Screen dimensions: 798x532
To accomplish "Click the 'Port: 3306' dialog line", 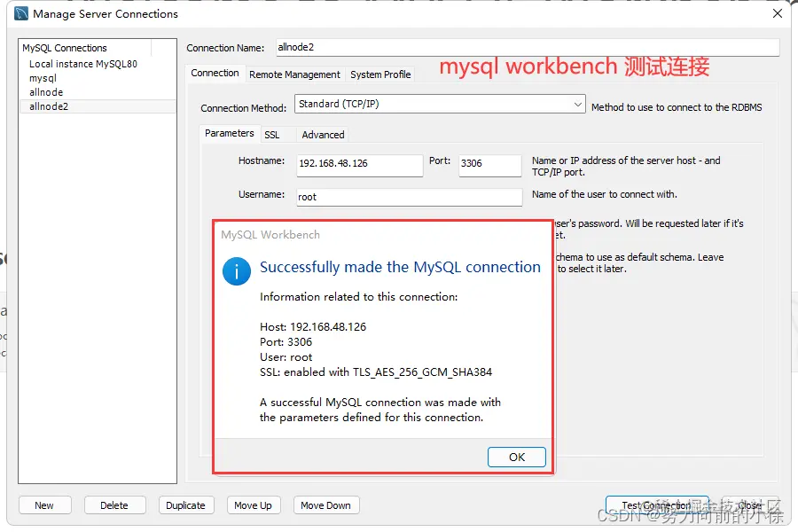I will tap(286, 342).
